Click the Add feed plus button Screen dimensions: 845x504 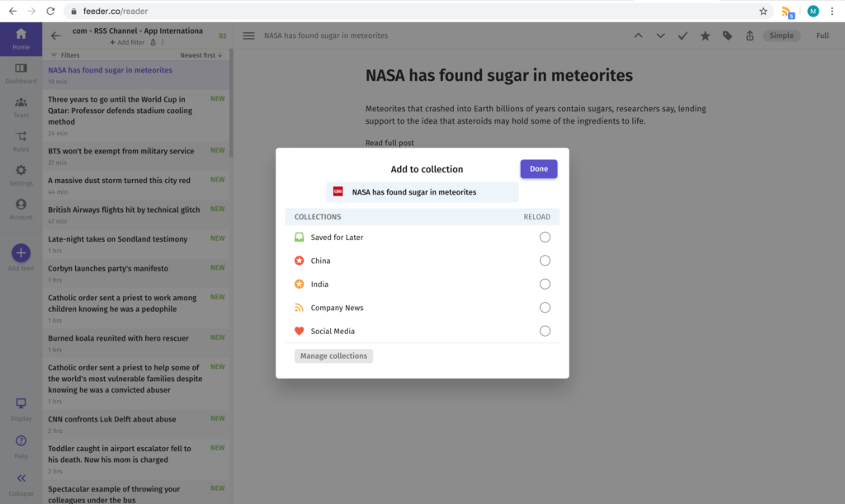point(21,253)
